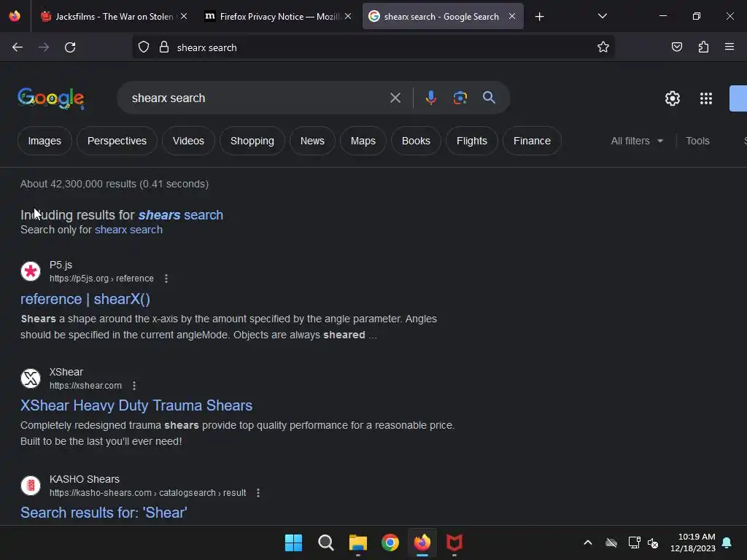Search only for 'shearx search' link
The width and height of the screenshot is (747, 560).
(128, 230)
